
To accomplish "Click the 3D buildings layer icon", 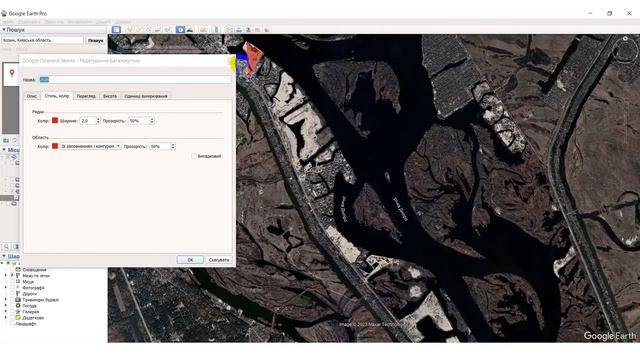I will [18, 300].
